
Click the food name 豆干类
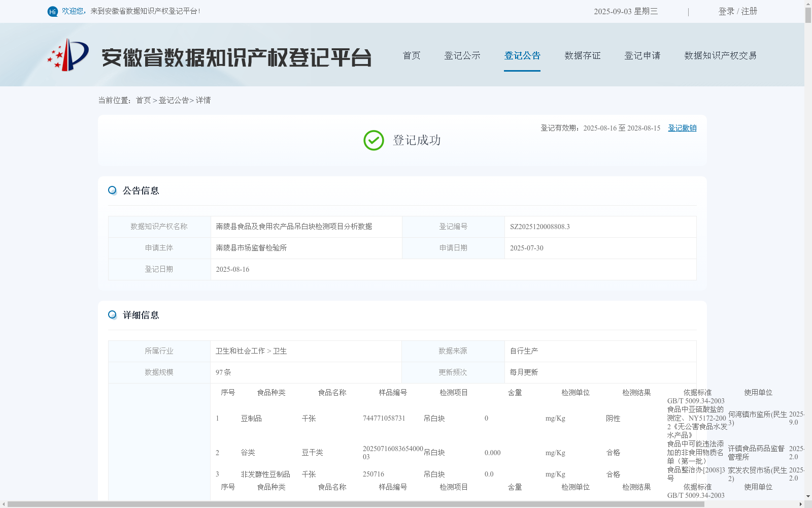[x=312, y=453]
